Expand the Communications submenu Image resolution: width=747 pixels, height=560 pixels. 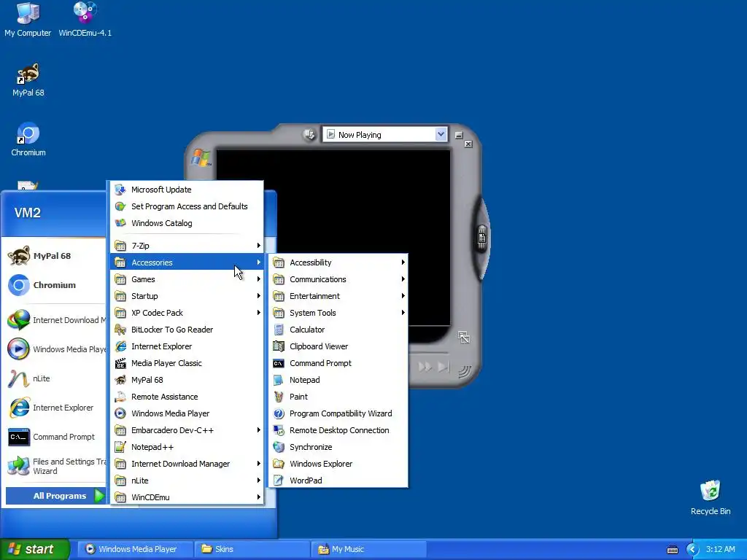(x=338, y=279)
